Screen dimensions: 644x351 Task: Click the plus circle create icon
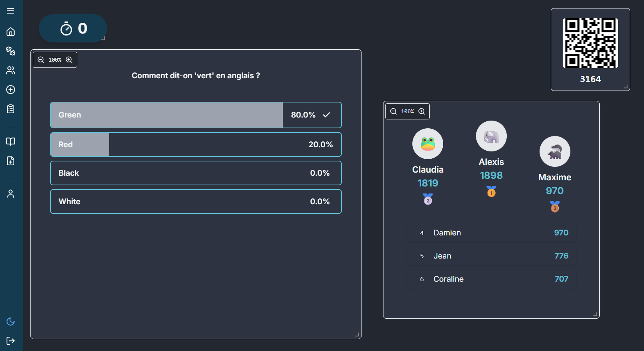coord(11,90)
